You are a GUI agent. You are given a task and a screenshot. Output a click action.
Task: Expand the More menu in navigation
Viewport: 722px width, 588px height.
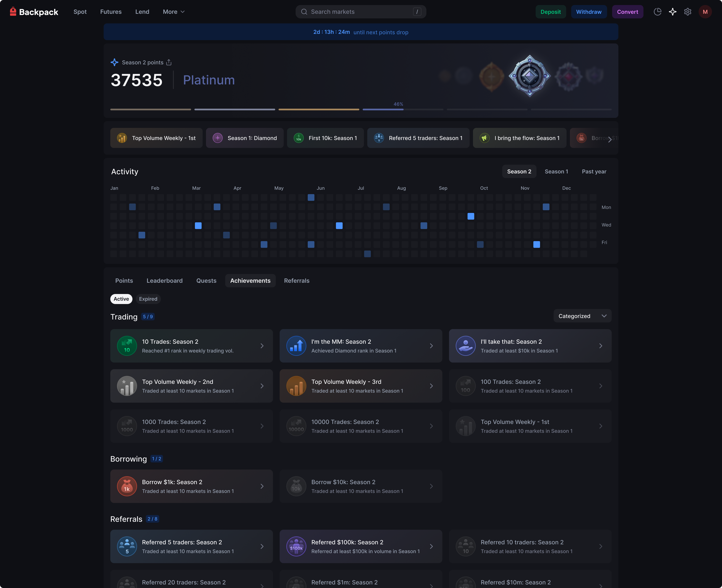click(174, 12)
